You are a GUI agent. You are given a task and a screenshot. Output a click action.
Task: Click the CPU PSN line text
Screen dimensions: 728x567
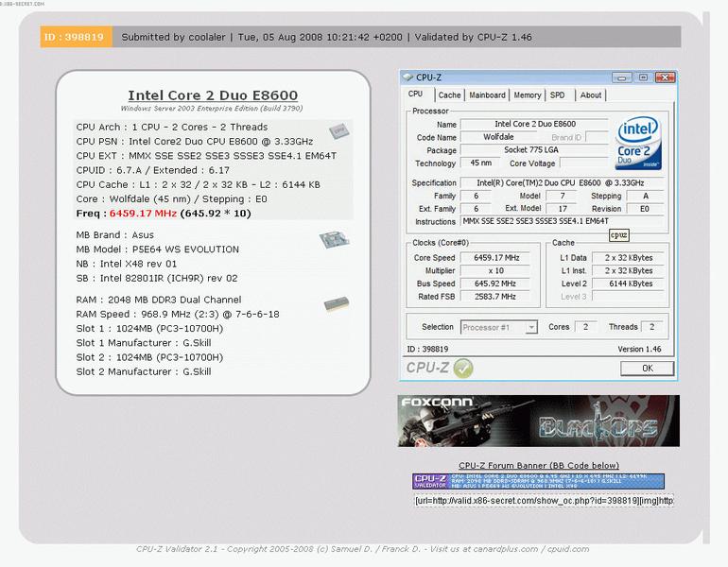coord(195,142)
